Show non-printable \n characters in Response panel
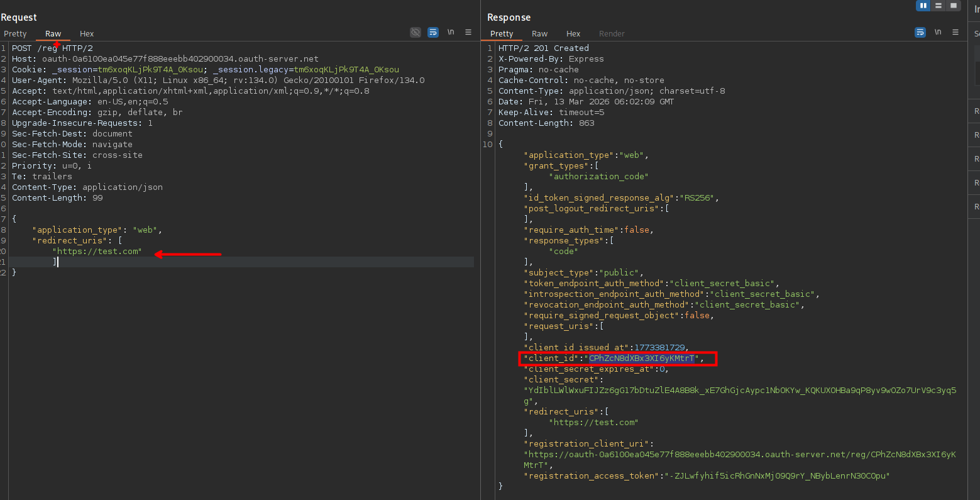The height and width of the screenshot is (500, 980). [x=938, y=32]
